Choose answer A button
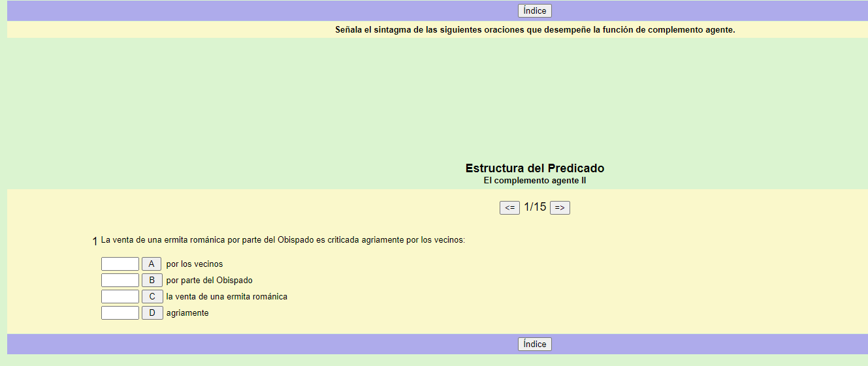The width and height of the screenshot is (868, 366). (x=152, y=264)
